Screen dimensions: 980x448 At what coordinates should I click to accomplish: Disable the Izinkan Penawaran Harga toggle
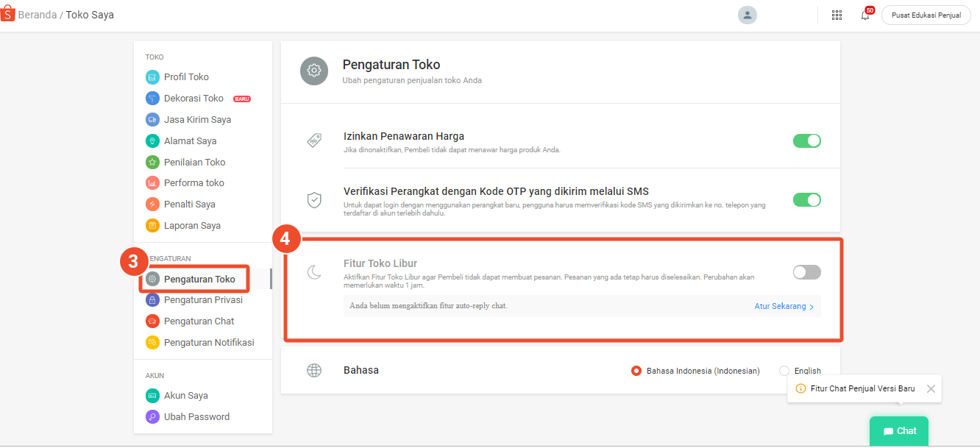click(806, 141)
